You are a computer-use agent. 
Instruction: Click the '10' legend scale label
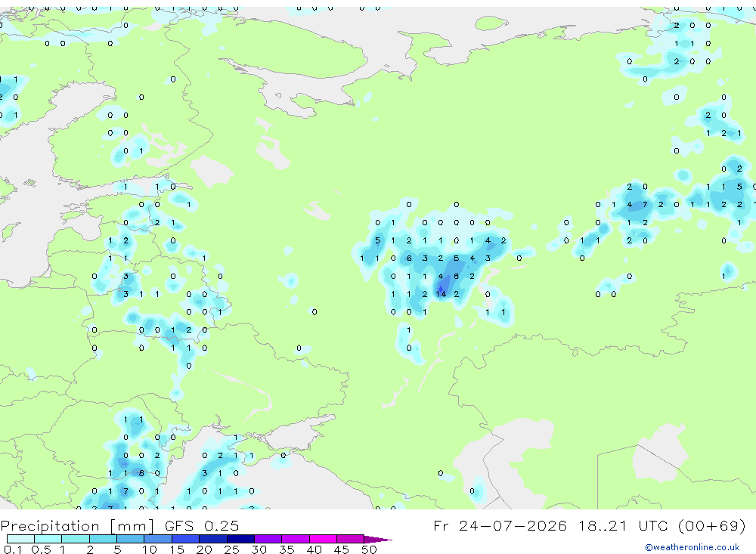click(x=150, y=549)
